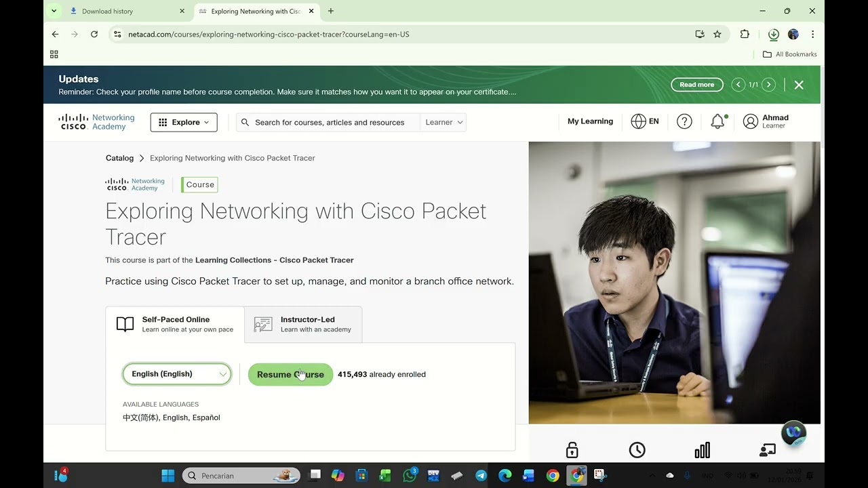Open the Learner role dropdown in search
The image size is (868, 488).
point(443,122)
